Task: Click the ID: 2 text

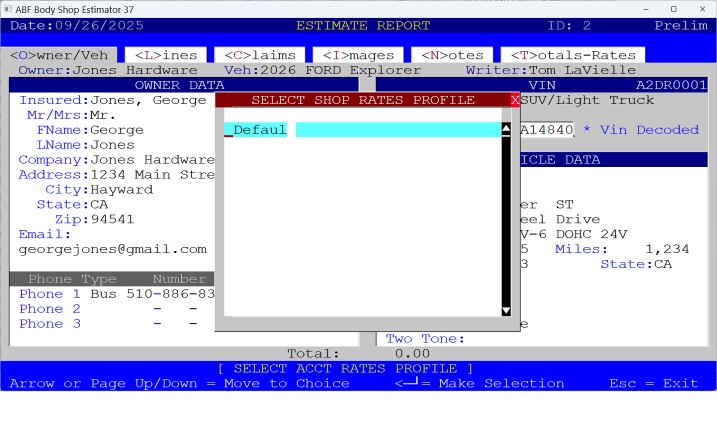Action: tap(569, 26)
